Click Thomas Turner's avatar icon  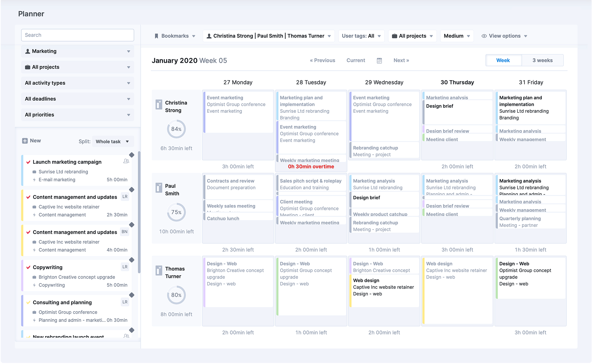[x=159, y=270]
